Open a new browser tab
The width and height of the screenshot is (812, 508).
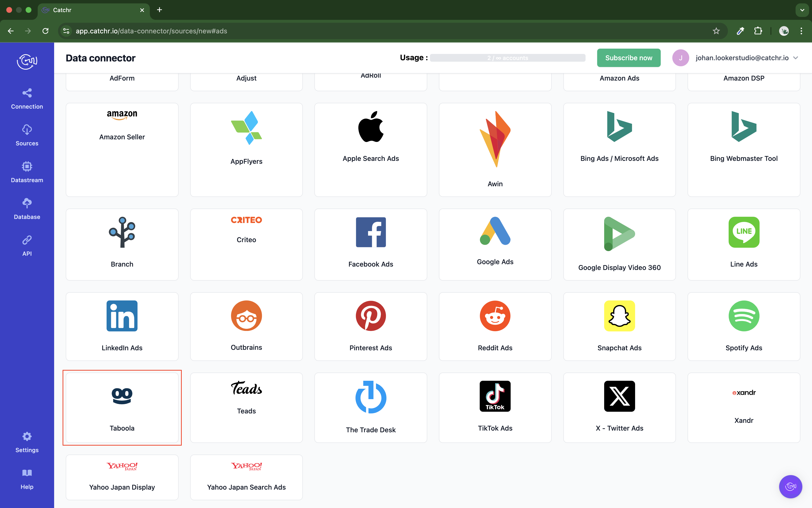click(159, 10)
